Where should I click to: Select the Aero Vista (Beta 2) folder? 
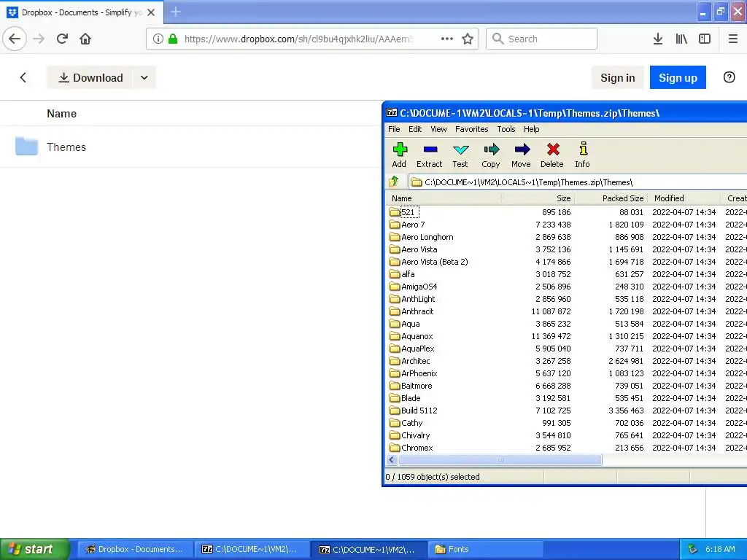coord(434,262)
